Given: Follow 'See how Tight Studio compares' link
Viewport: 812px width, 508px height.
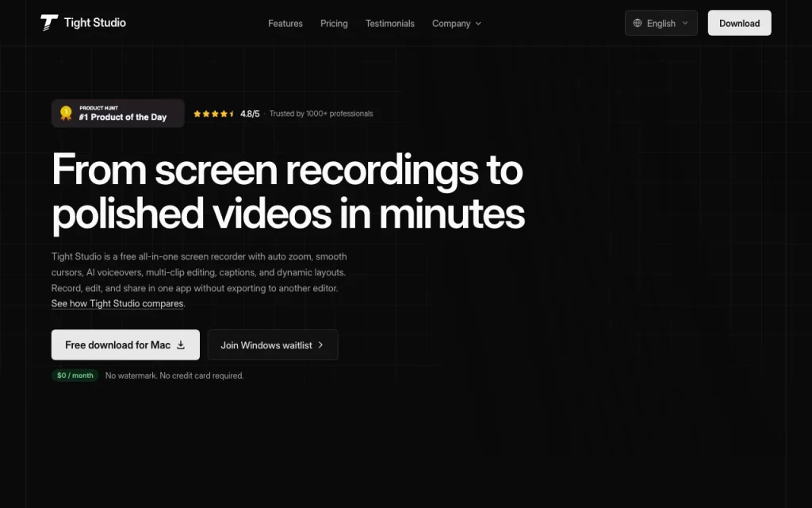Looking at the screenshot, I should click(x=117, y=303).
